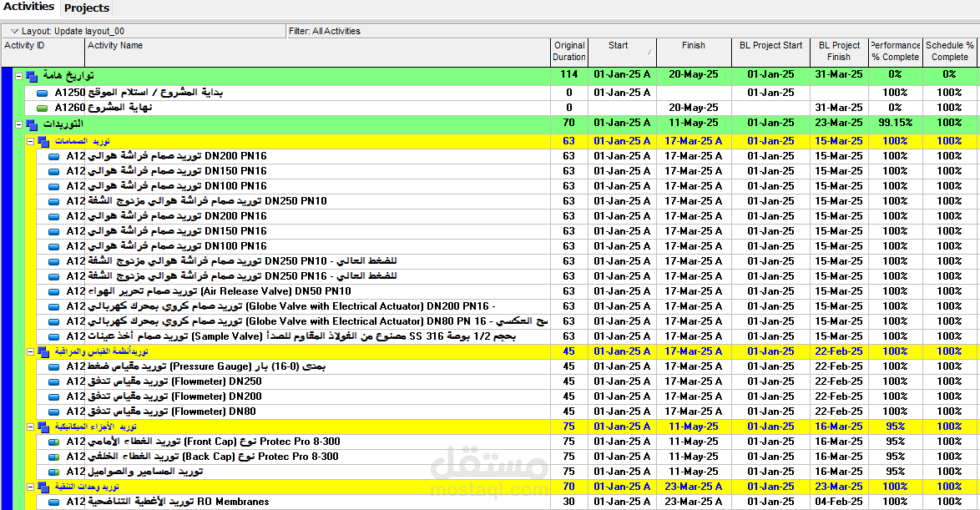Click WBS icon beside توريدأنظمة القياس والمراقبة
Image resolution: width=980 pixels, height=510 pixels.
[x=43, y=352]
